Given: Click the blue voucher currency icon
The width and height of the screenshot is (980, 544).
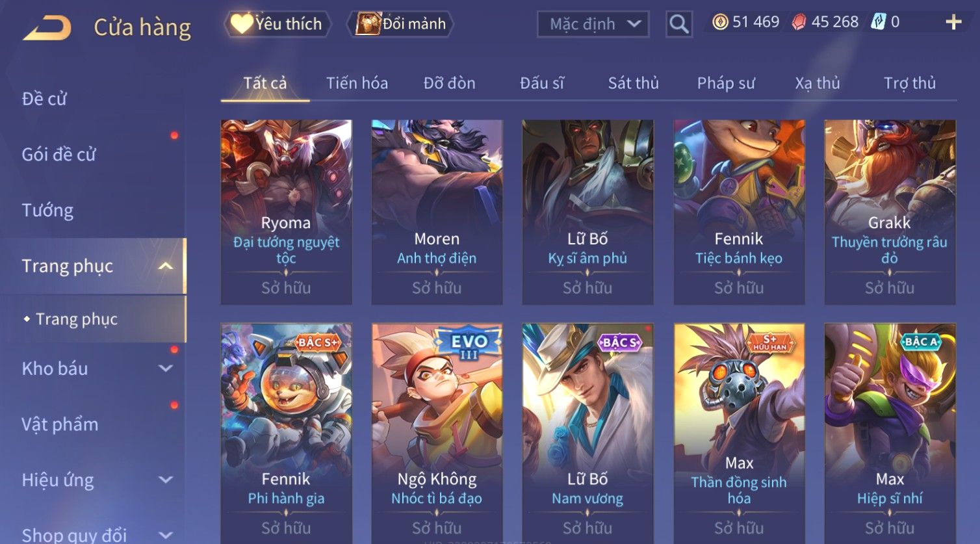Looking at the screenshot, I should click(878, 22).
